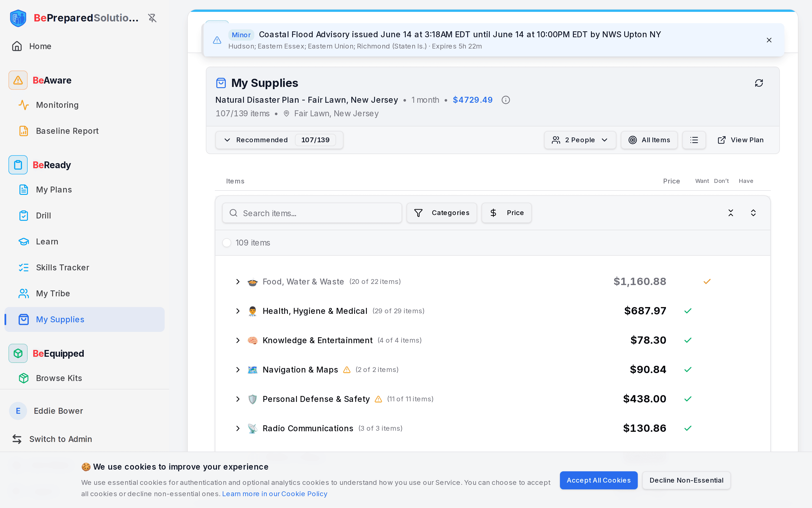Open the 2 People dropdown

click(580, 140)
